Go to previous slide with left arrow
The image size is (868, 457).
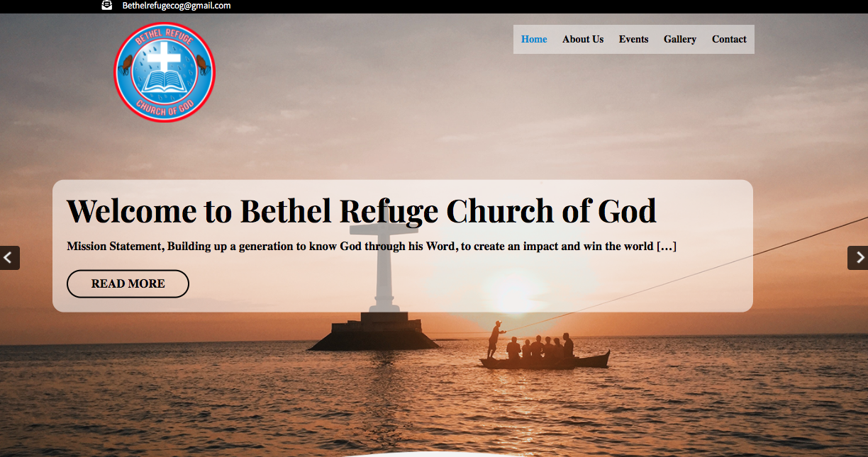click(x=9, y=258)
